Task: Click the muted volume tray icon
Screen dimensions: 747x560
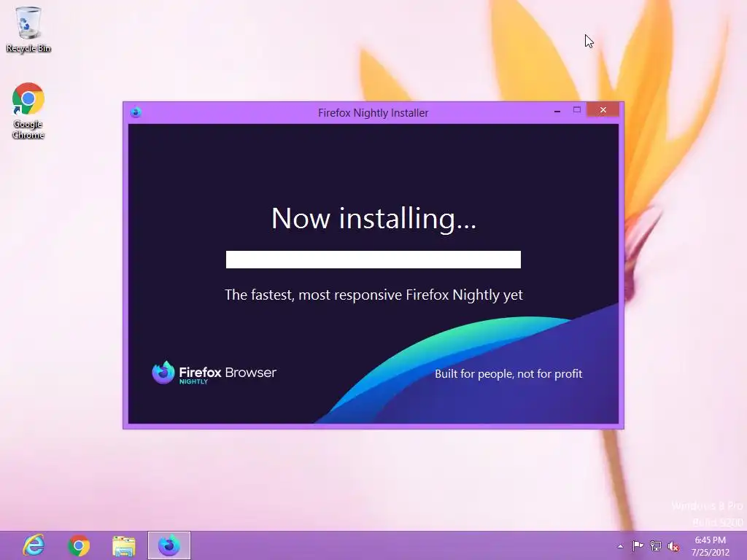Action: tap(673, 546)
